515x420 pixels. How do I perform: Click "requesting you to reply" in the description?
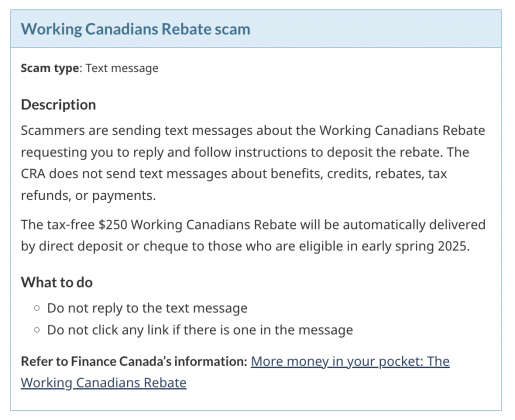pyautogui.click(x=92, y=152)
